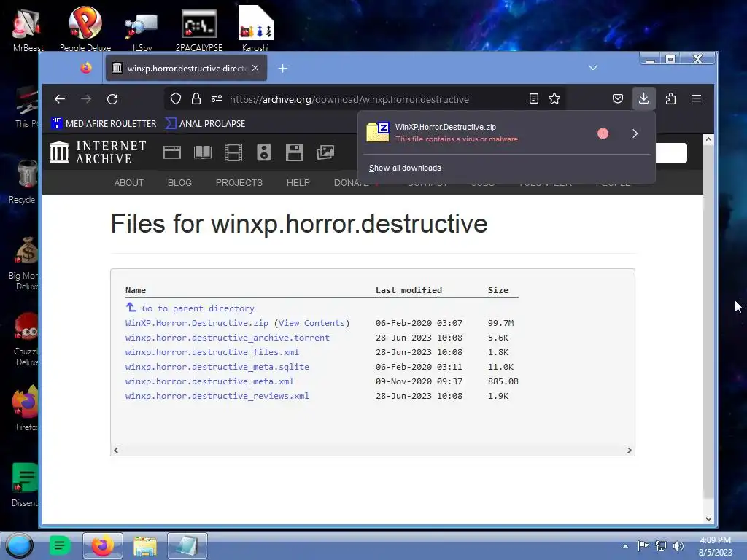The image size is (747, 560).
Task: Open HELP in Internet Archive nav
Action: [x=298, y=183]
